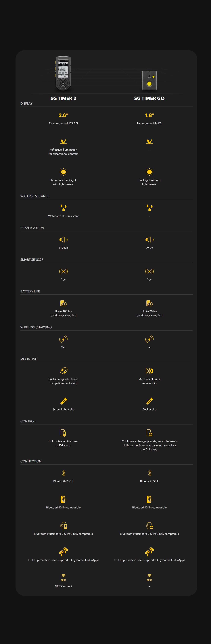This screenshot has width=211, height=644.
Task: Click the automatic backlight AUTO sun icon
Action: tap(63, 172)
